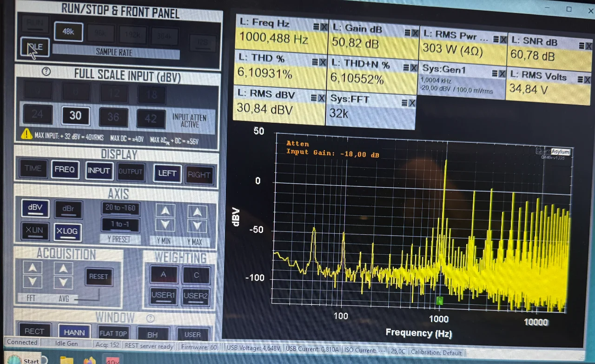This screenshot has width=595, height=364.
Task: Apply the 1 to -1 Y preset
Action: tap(119, 225)
